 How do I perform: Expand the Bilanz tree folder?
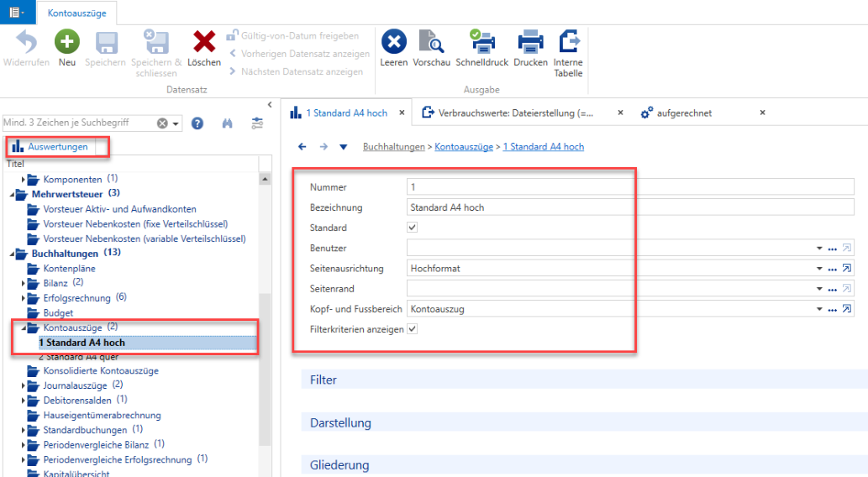click(x=24, y=283)
